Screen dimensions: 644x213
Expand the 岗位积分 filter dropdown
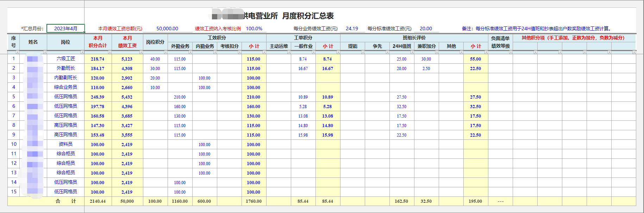coord(165,52)
